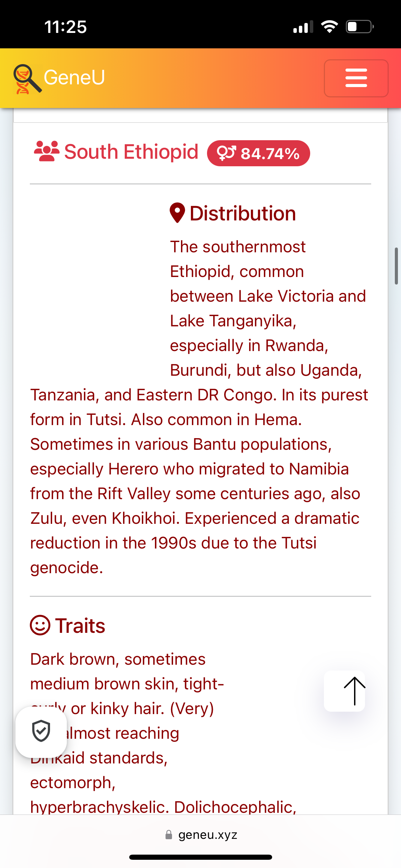The height and width of the screenshot is (868, 401).
Task: Click the gender symbol in the badge
Action: click(x=227, y=153)
